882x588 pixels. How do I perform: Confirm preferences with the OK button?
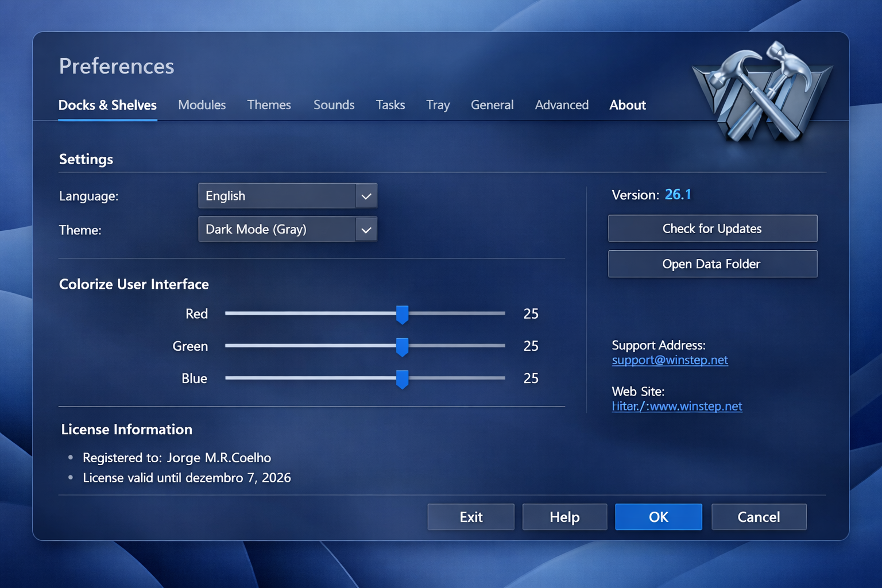click(659, 517)
